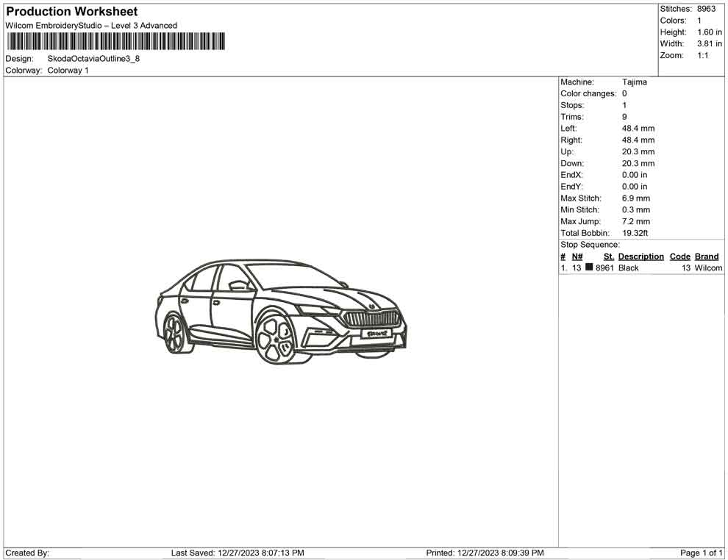Viewport: 728px width, 560px height.
Task: Select the Left value 48.4 mm
Action: pyautogui.click(x=638, y=129)
